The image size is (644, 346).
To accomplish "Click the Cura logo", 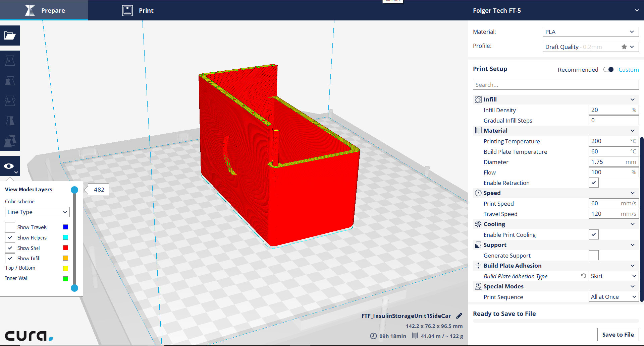I will coord(29,335).
